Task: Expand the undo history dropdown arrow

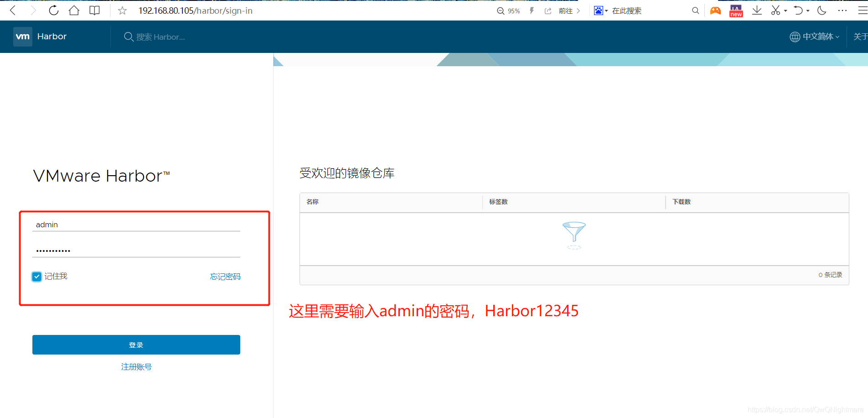Action: pos(808,11)
